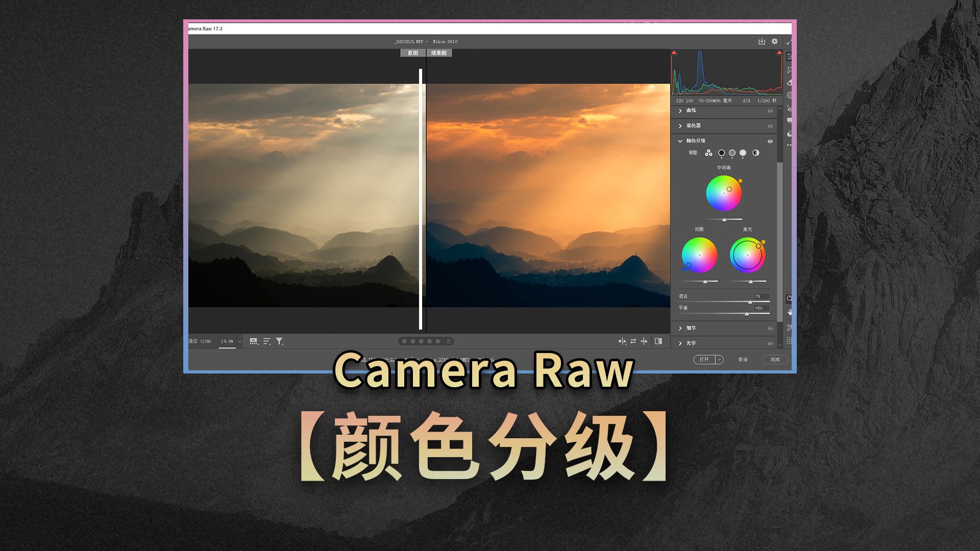Select the Crop tool
Viewport: 980px width, 551px height.
[x=789, y=69]
